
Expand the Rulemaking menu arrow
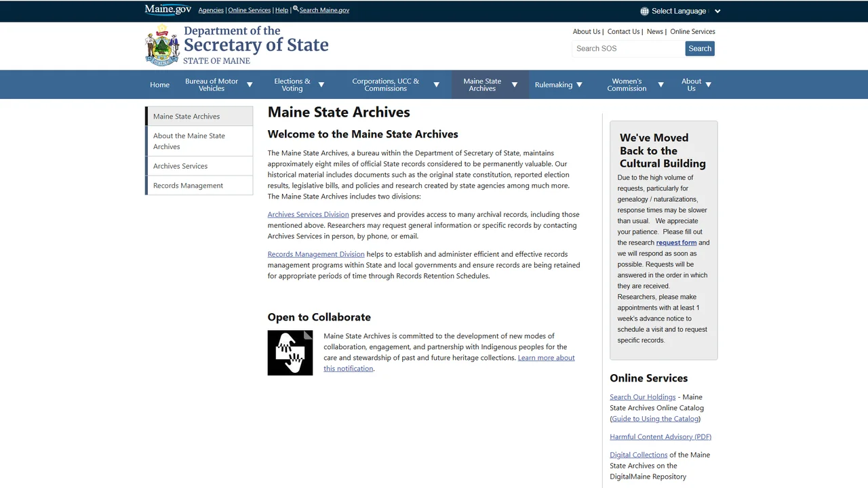pos(579,85)
